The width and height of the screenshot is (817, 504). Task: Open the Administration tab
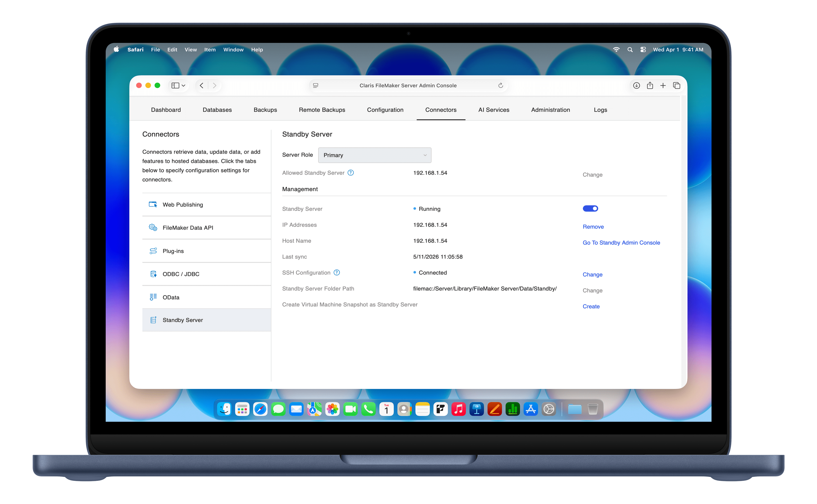click(550, 110)
